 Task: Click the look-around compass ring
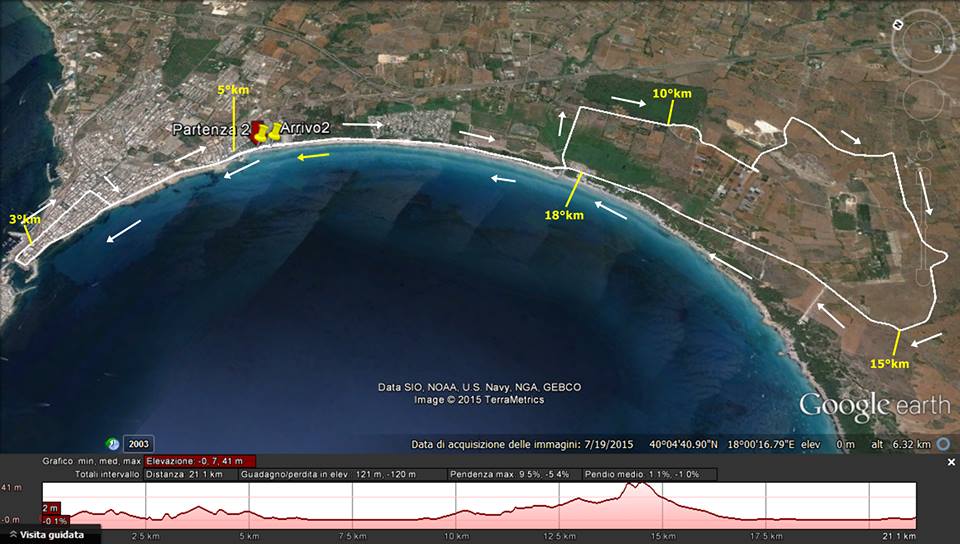click(923, 41)
